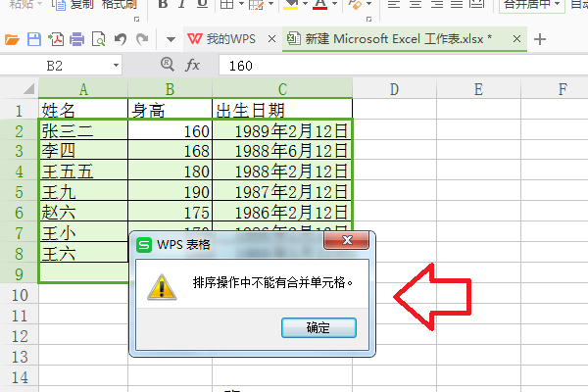Click cell containing 姓名

83,109
